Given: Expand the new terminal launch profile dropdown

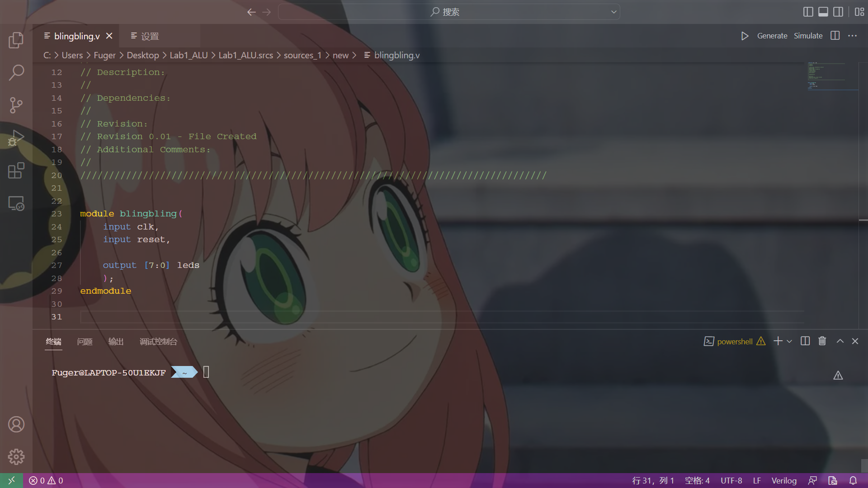Looking at the screenshot, I should pyautogui.click(x=789, y=342).
